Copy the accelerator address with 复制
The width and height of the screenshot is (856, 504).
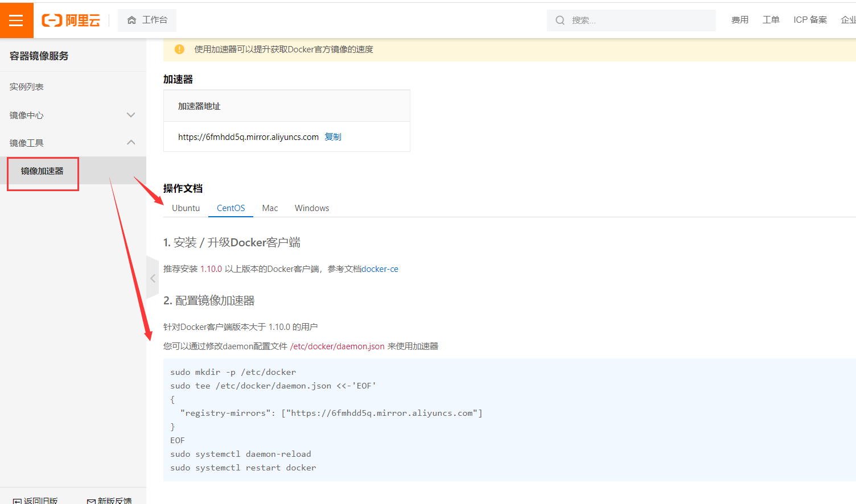pos(333,137)
